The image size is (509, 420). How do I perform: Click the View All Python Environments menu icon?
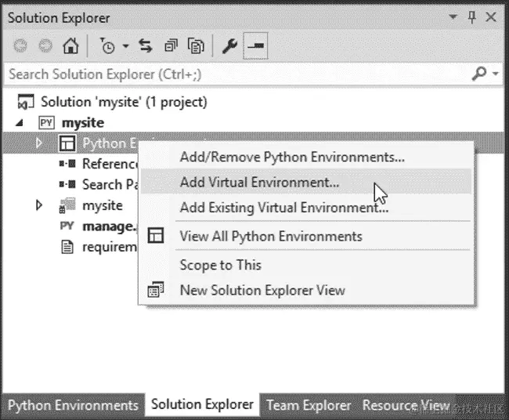click(156, 236)
